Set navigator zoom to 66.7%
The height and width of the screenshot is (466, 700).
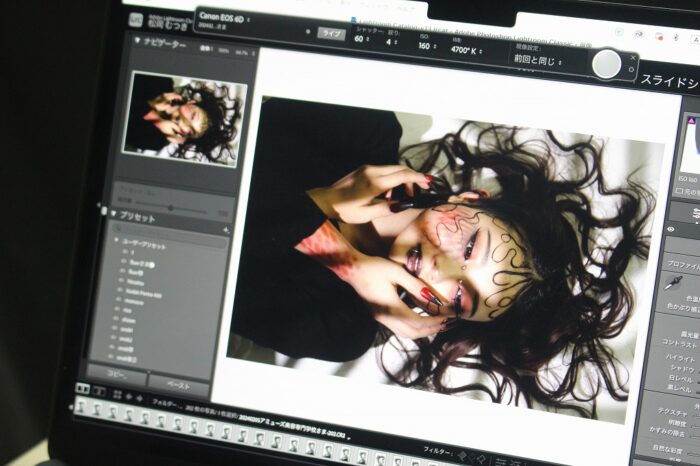coord(241,52)
